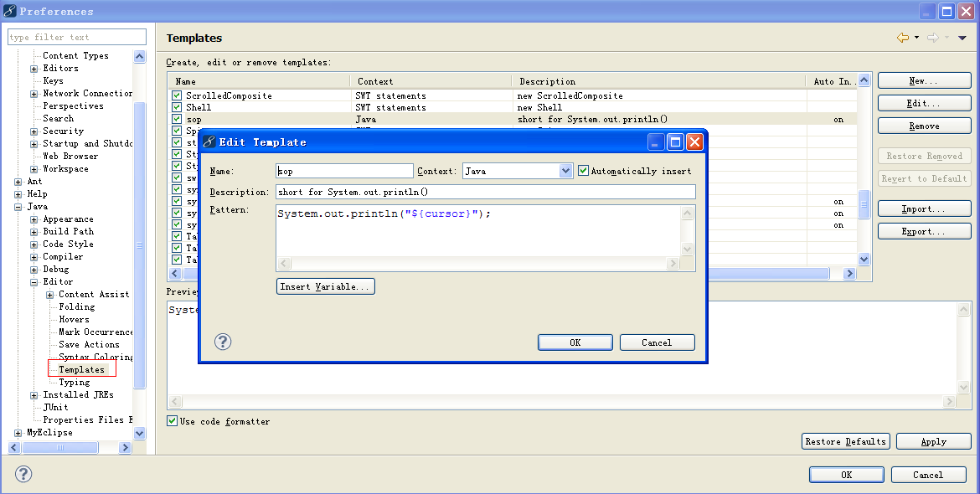Click the Apply button
980x494 pixels.
click(934, 441)
